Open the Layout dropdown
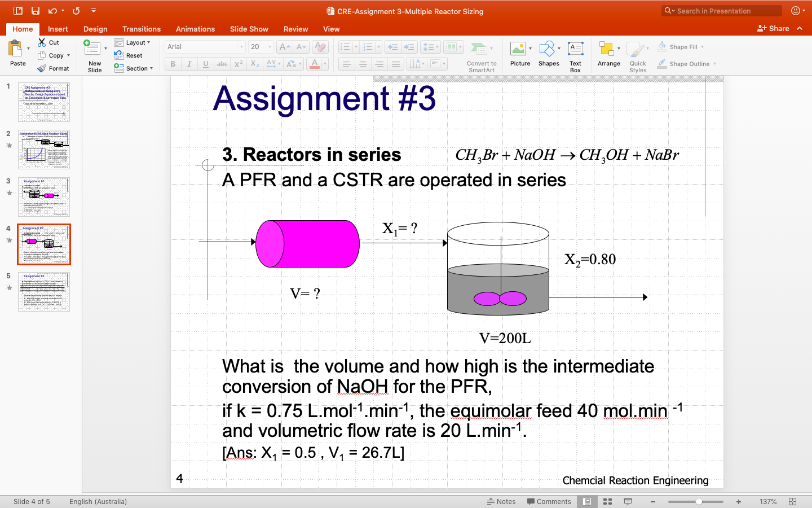Screen dimensions: 812x508 tap(134, 42)
